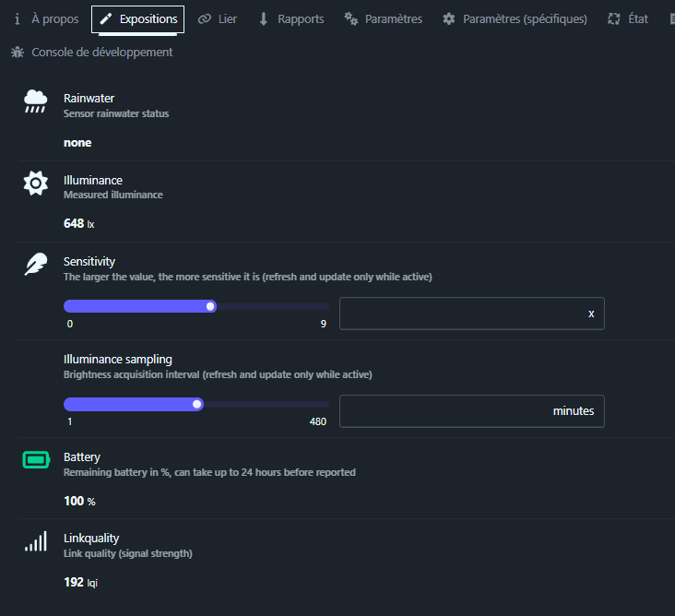Click the bug icon for developer console
The image size is (675, 616).
pos(18,53)
